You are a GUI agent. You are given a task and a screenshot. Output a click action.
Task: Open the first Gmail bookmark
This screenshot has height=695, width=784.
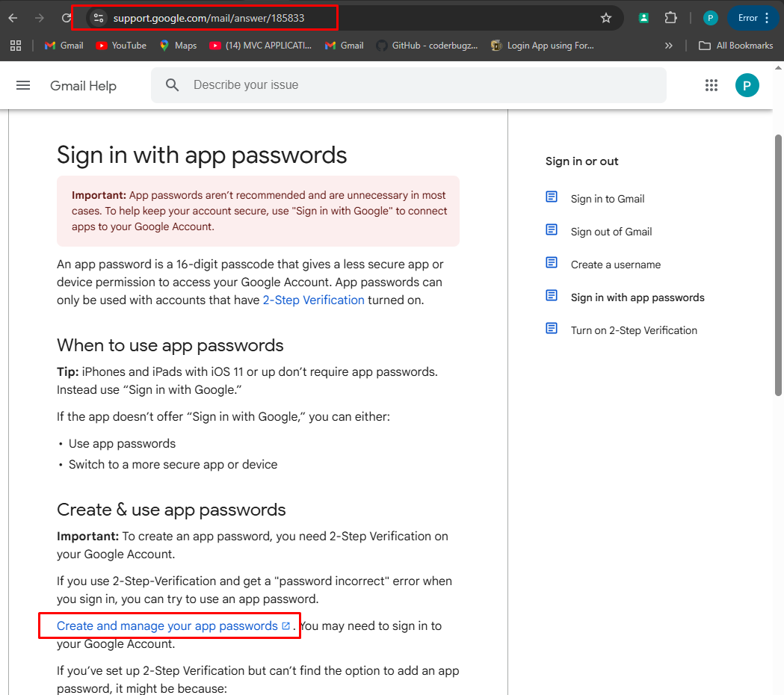64,46
